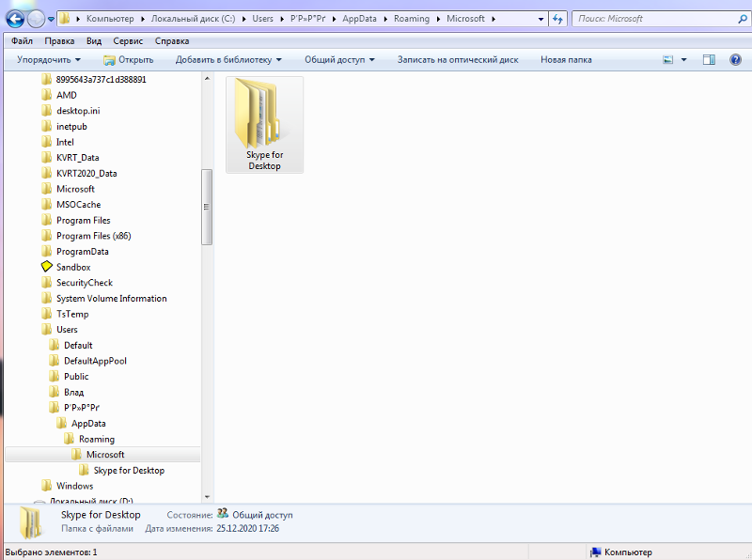Click the Общий доступ state icon in details pane

coord(223,514)
